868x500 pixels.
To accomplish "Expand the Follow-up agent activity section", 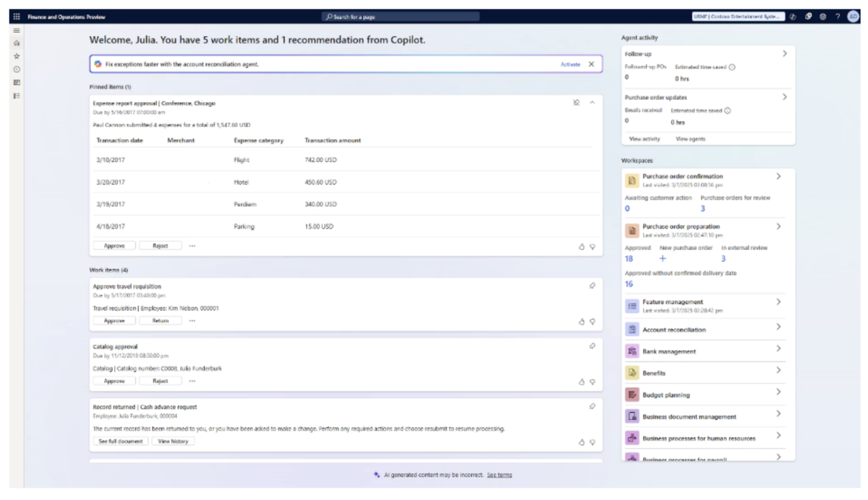I will point(785,53).
